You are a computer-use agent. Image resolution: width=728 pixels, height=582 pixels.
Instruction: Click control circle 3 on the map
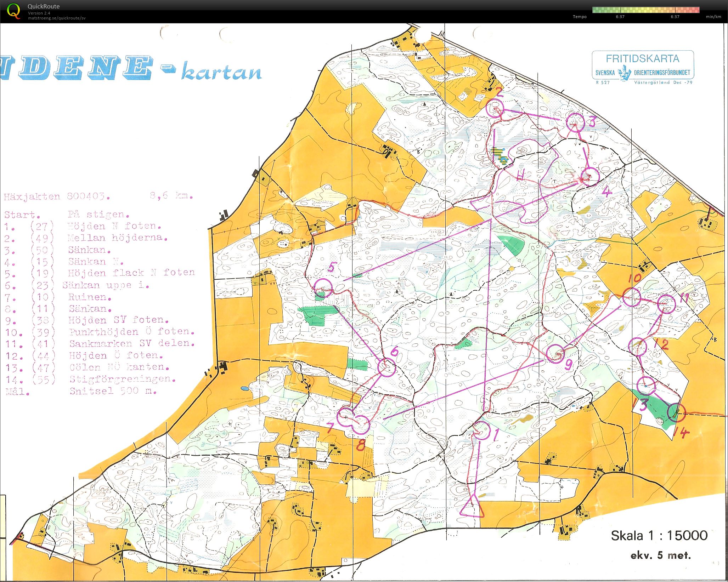[x=575, y=122]
